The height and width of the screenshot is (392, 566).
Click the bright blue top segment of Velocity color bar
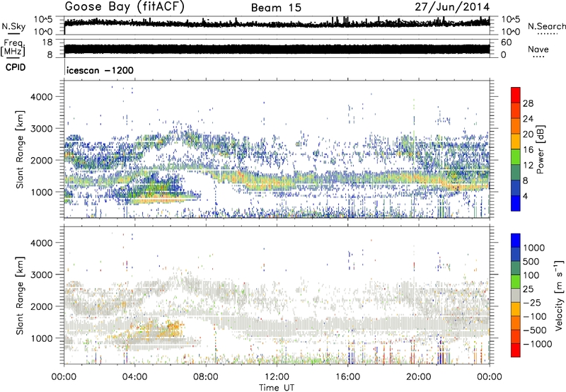516,241
